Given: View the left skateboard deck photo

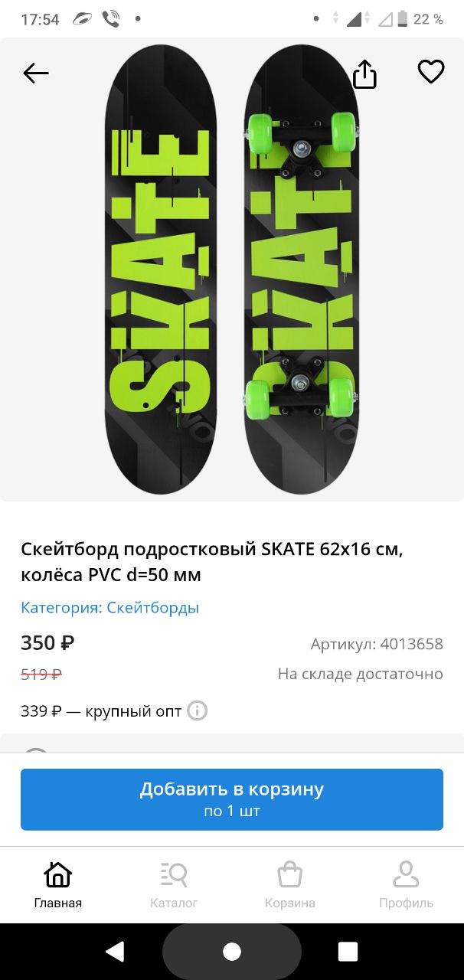Looking at the screenshot, I should pos(161,268).
